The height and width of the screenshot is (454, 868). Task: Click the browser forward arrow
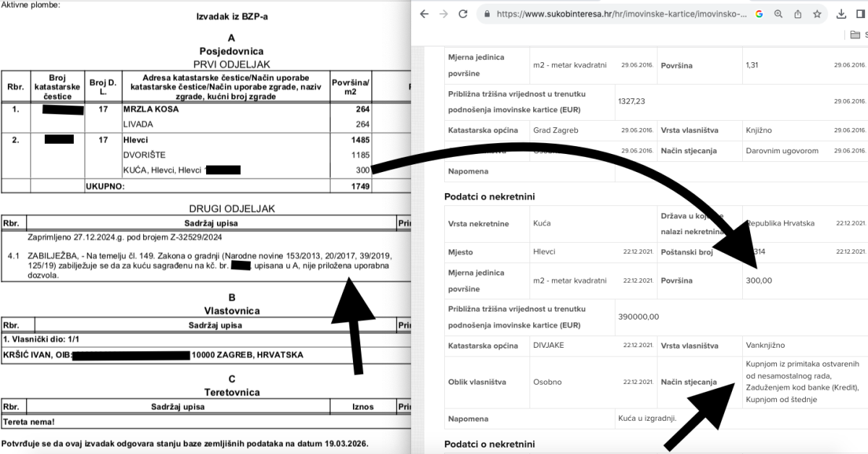[443, 14]
